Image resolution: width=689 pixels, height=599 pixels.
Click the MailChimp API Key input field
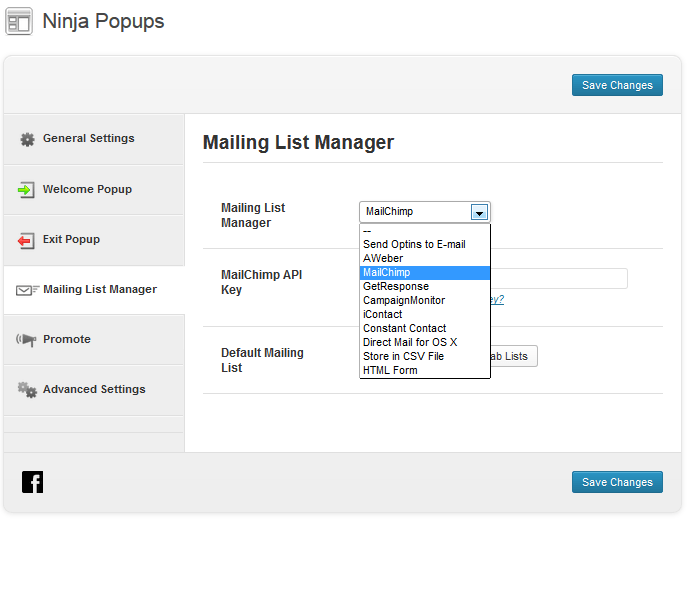coord(559,279)
